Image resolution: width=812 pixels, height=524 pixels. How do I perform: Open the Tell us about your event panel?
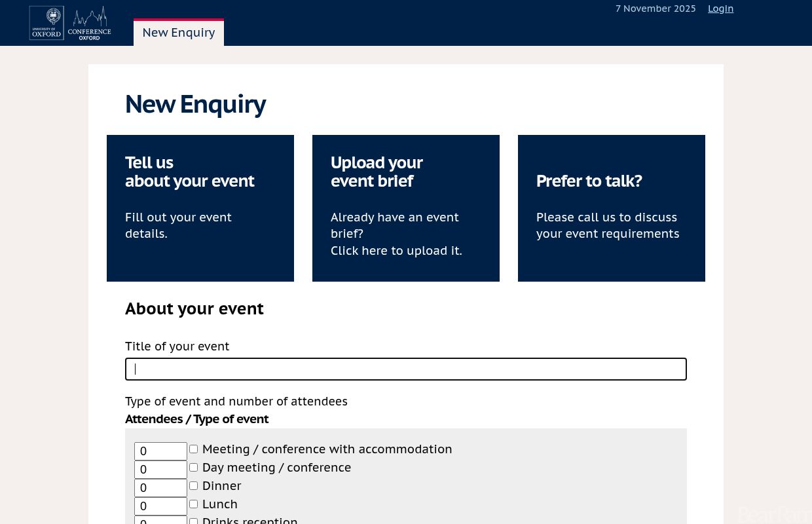pyautogui.click(x=200, y=208)
